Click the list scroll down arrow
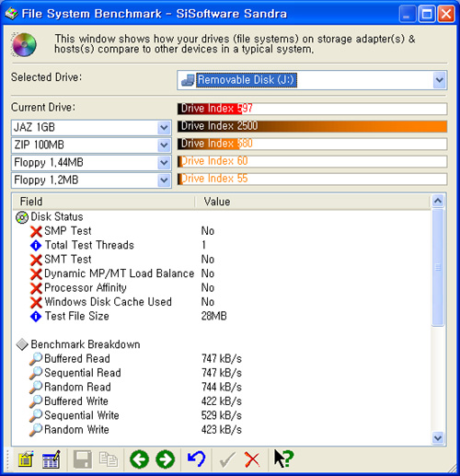 (x=438, y=437)
